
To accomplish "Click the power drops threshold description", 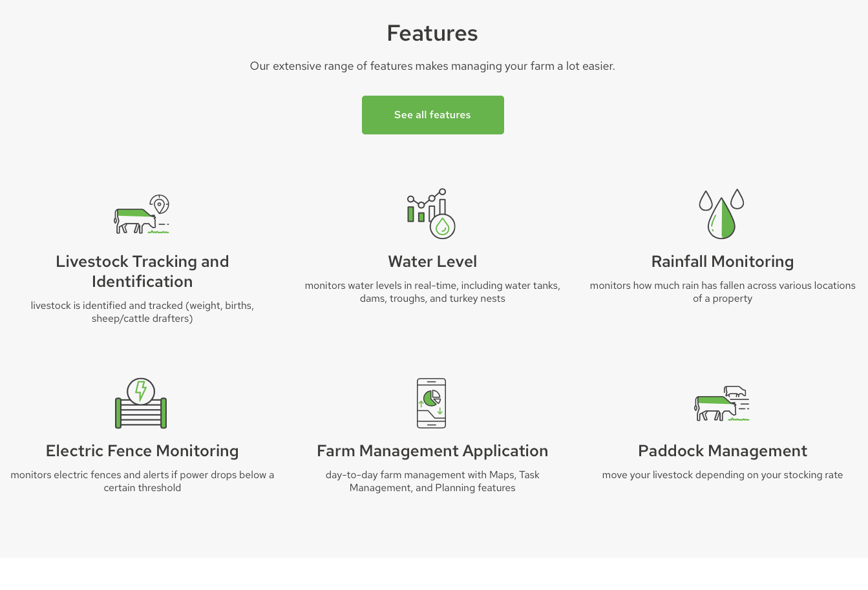I will [142, 481].
